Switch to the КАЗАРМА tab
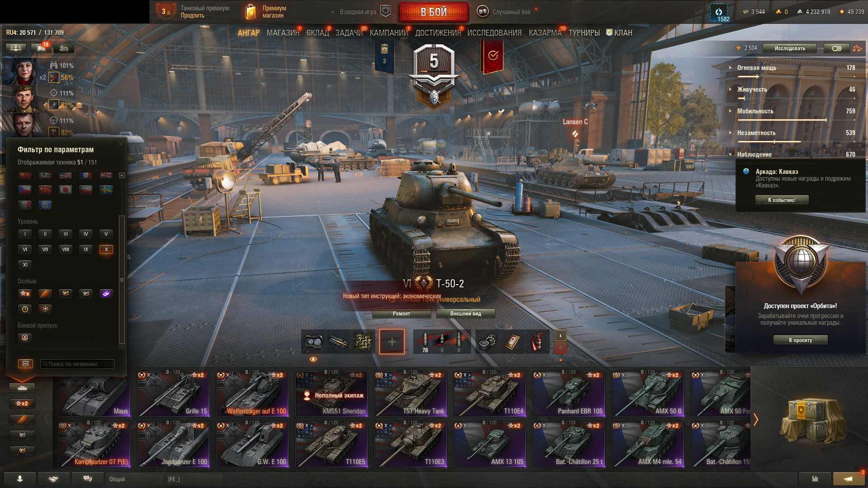Screen dimensions: 868x488 point(545,33)
